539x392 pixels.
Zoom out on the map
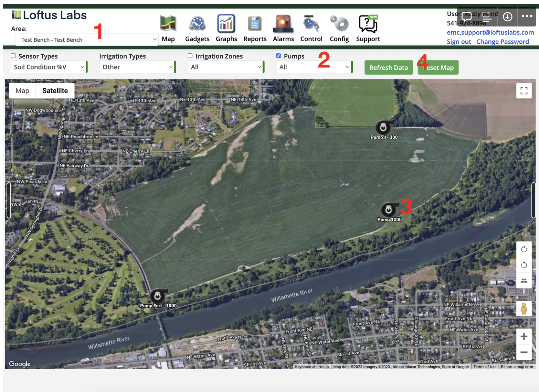pyautogui.click(x=524, y=352)
